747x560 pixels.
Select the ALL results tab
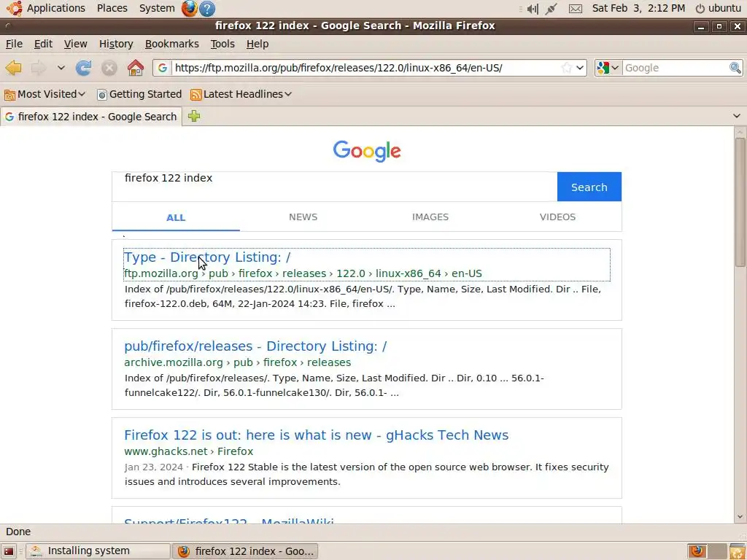[x=176, y=217]
